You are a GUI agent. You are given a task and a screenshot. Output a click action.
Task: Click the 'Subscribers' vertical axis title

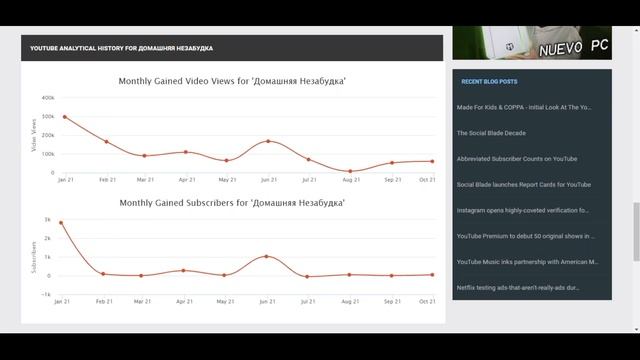coord(34,257)
